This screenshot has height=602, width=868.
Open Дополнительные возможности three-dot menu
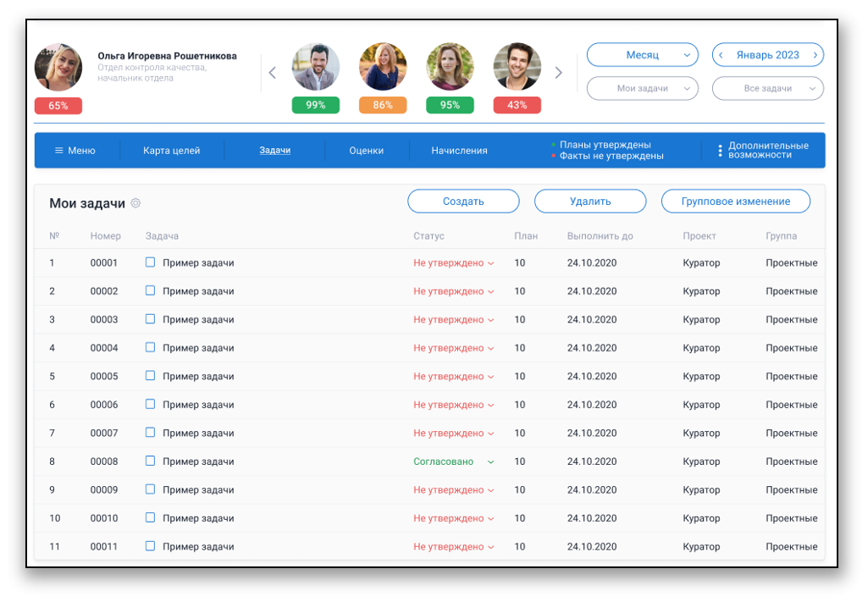720,151
